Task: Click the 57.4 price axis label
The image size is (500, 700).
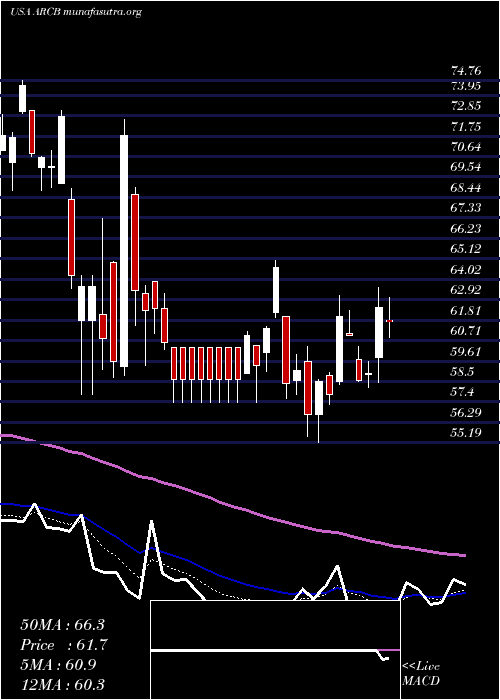Action: (x=463, y=392)
